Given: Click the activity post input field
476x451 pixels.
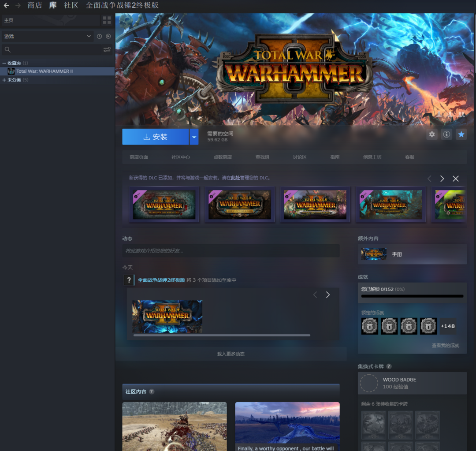Looking at the screenshot, I should [231, 251].
